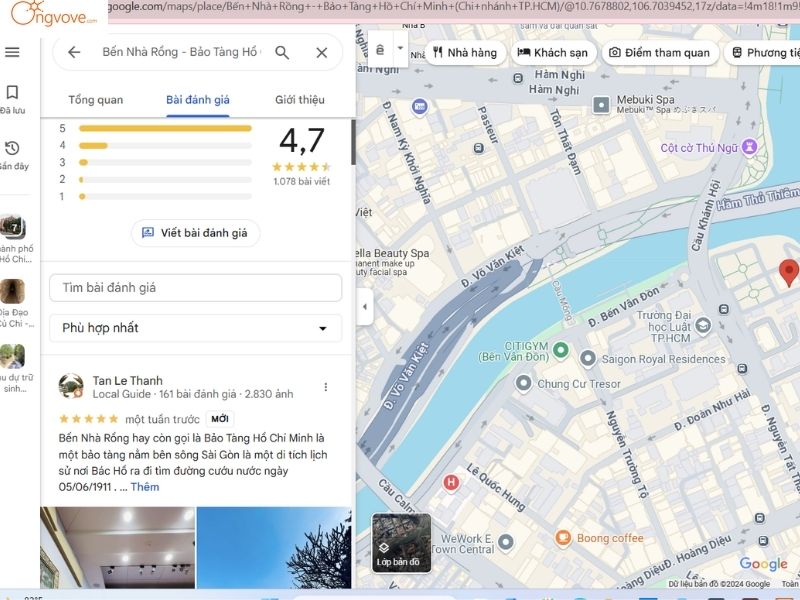Open the left review photo of ceiling
Screen dimensions: 800x600
117,547
